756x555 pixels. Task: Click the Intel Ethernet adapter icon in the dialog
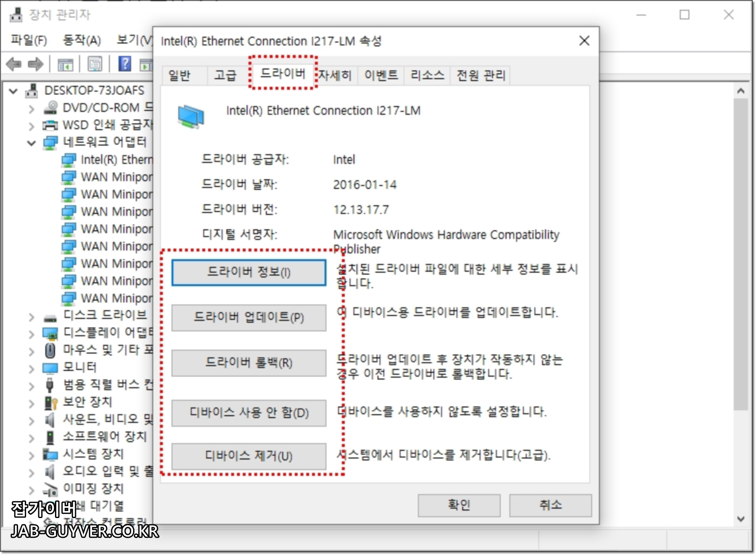[x=191, y=115]
